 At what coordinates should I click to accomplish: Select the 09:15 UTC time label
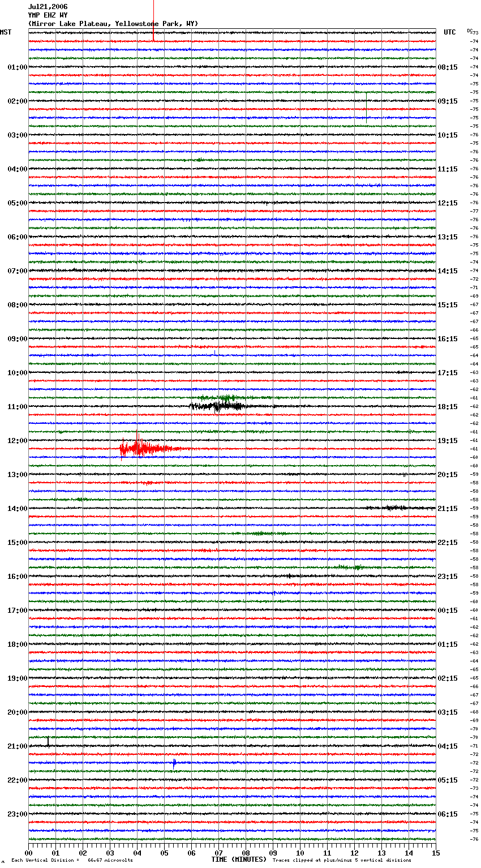(448, 101)
